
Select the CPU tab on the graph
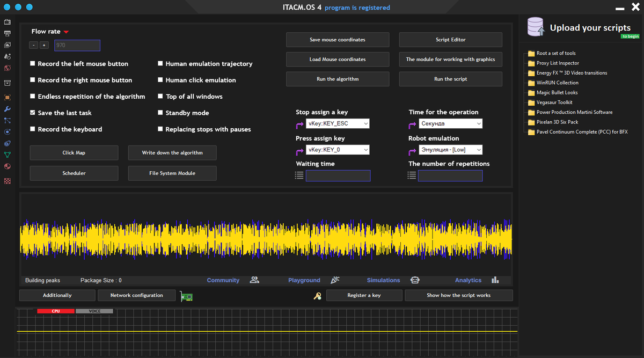point(56,311)
